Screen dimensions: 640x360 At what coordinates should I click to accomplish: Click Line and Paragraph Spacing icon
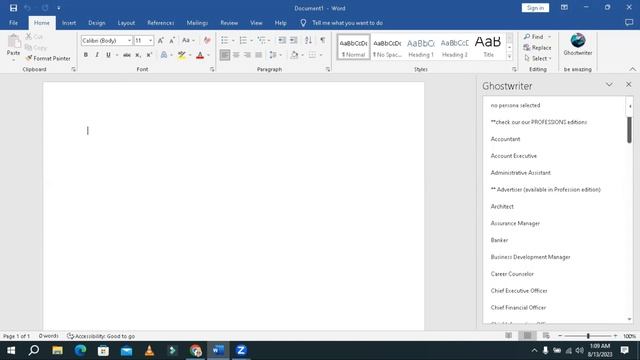273,55
